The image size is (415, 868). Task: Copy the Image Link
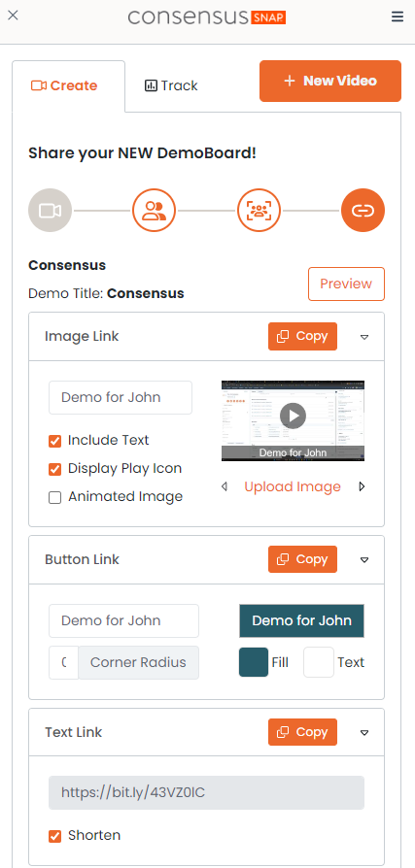coord(302,337)
